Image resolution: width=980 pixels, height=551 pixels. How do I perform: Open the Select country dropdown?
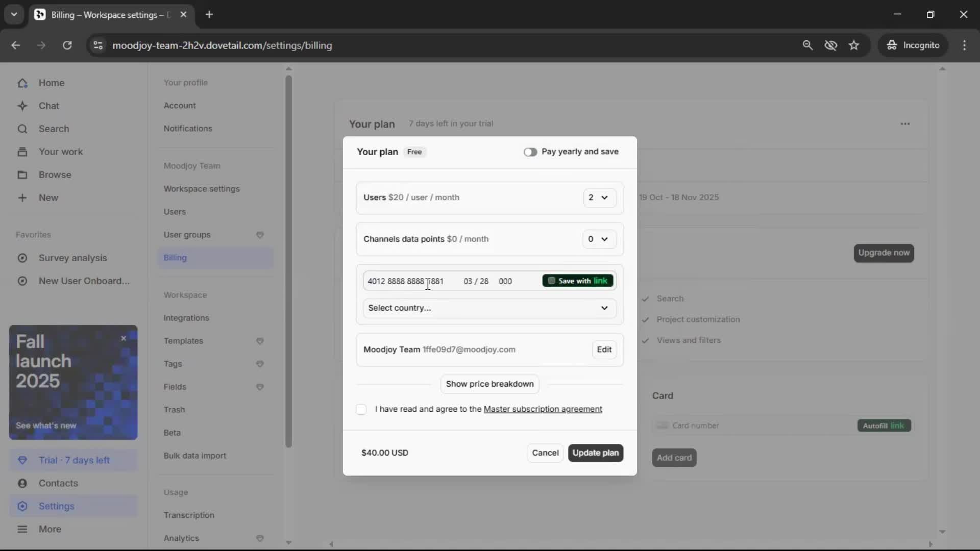pyautogui.click(x=489, y=308)
